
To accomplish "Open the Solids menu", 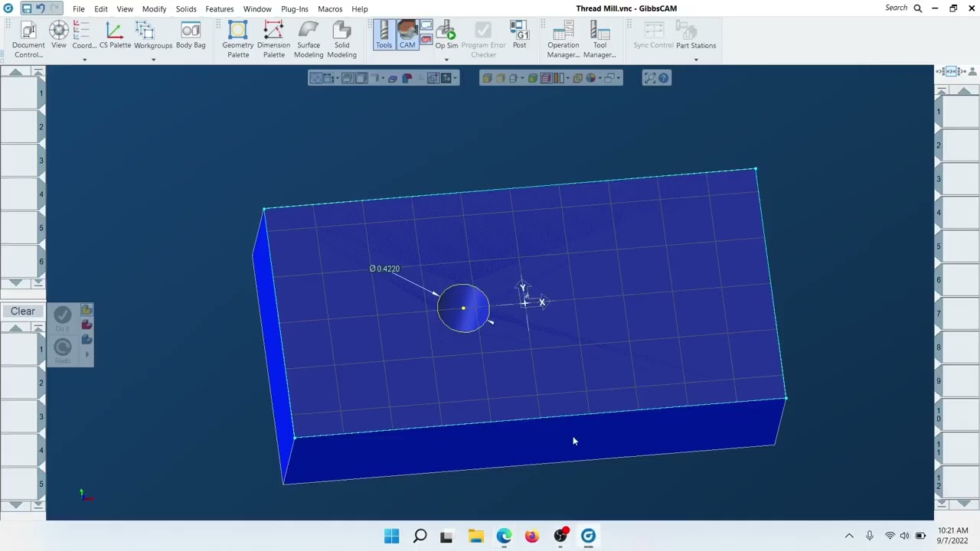I will (186, 9).
